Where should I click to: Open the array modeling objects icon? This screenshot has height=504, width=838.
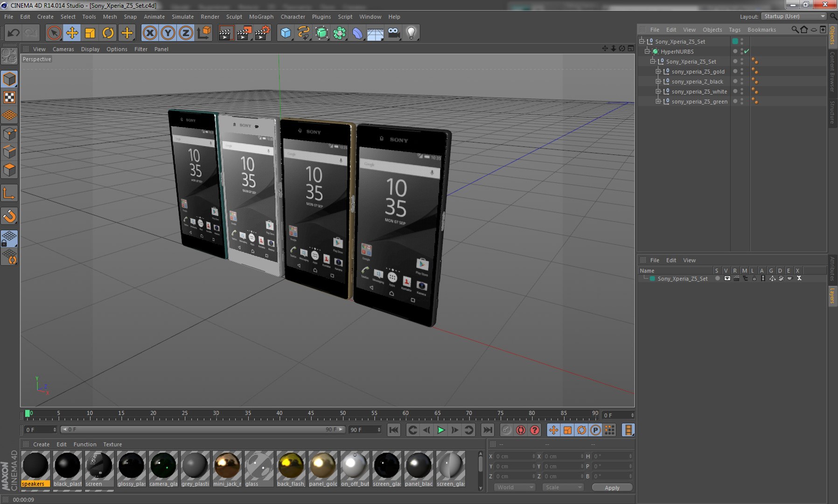[340, 33]
